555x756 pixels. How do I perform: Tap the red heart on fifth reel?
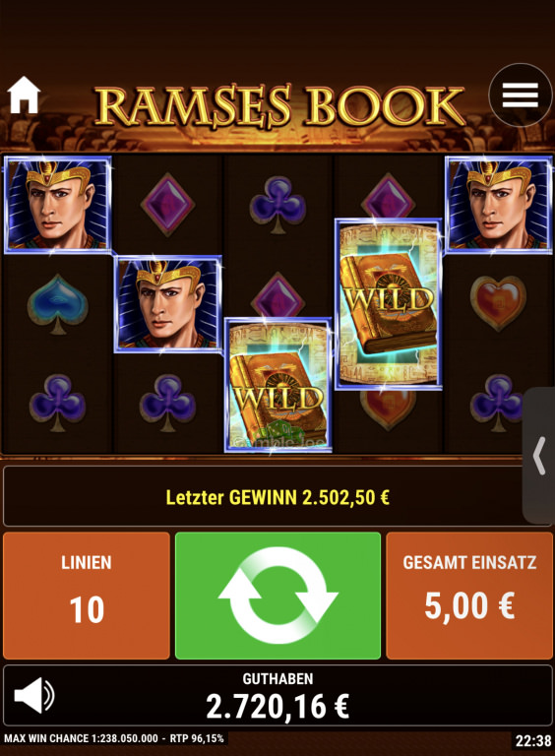498,303
